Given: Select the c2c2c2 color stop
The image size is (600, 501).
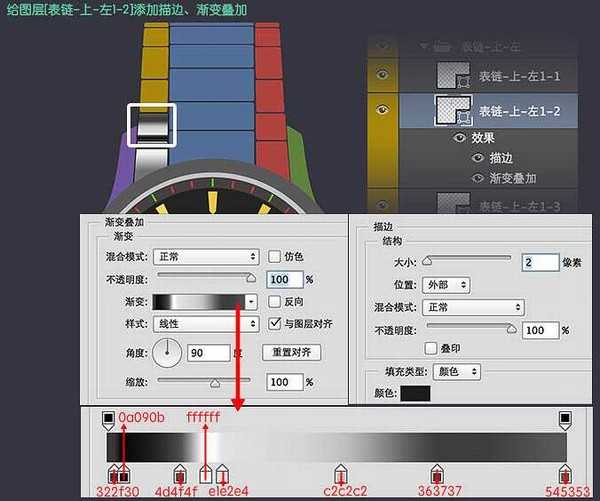Looking at the screenshot, I should coord(341,472).
